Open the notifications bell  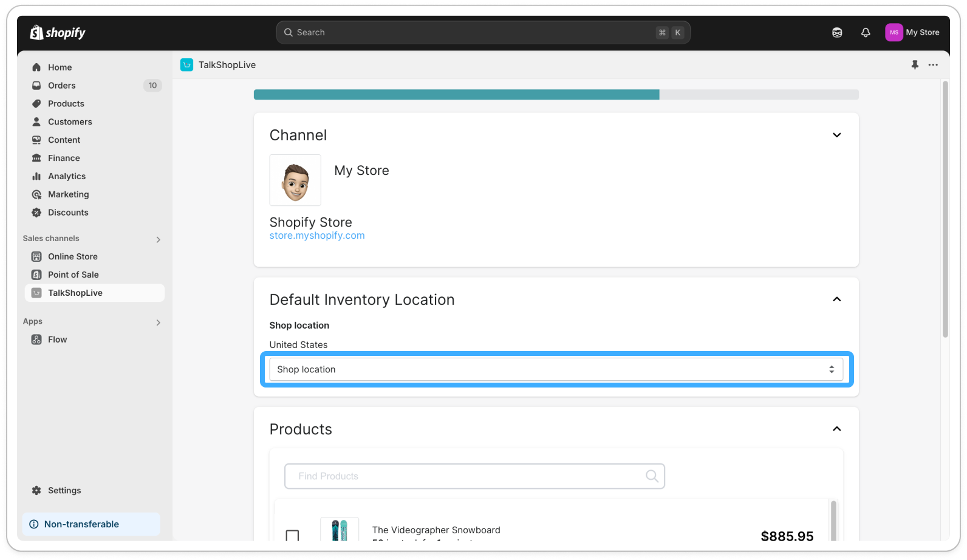click(x=866, y=32)
